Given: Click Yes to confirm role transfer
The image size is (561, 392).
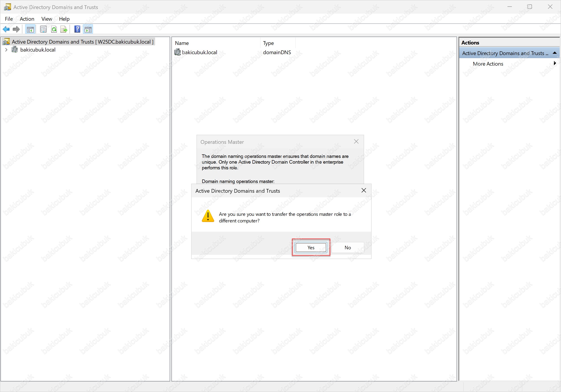Looking at the screenshot, I should click(x=311, y=247).
